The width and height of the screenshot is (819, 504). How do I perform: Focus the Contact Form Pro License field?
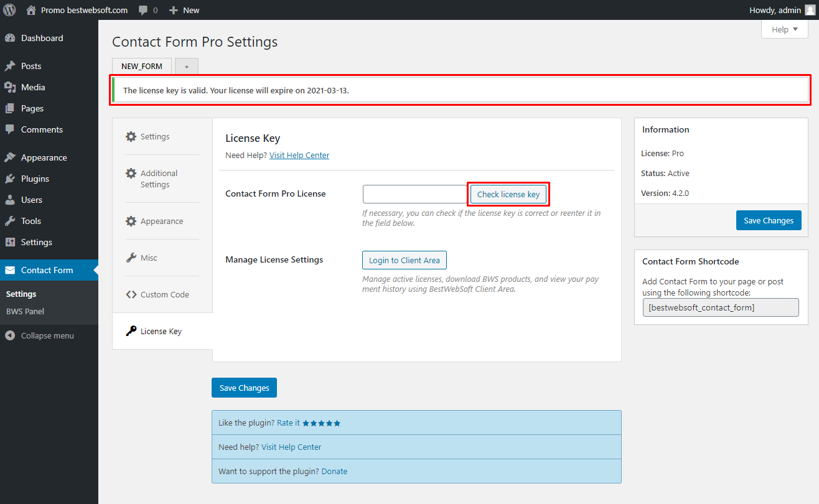tap(415, 194)
